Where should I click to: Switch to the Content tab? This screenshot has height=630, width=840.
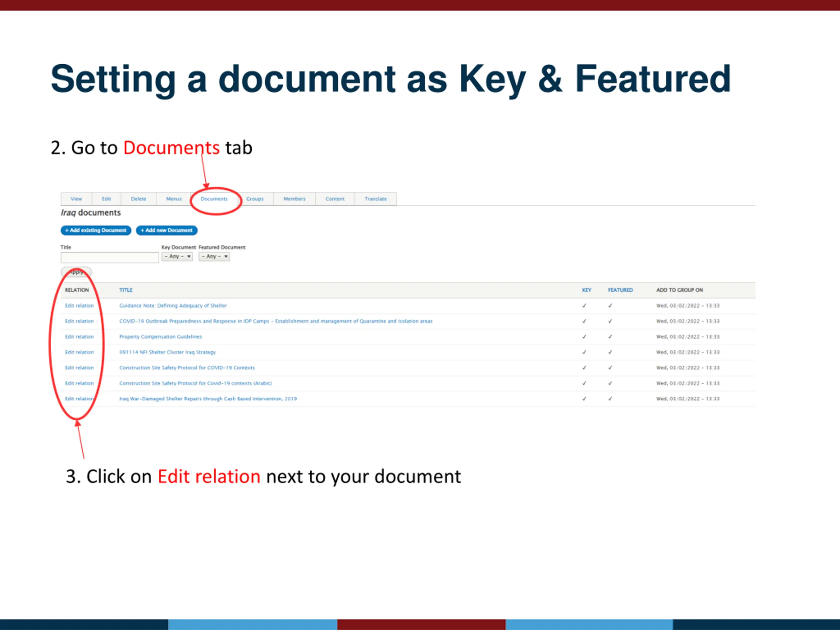[x=335, y=199]
